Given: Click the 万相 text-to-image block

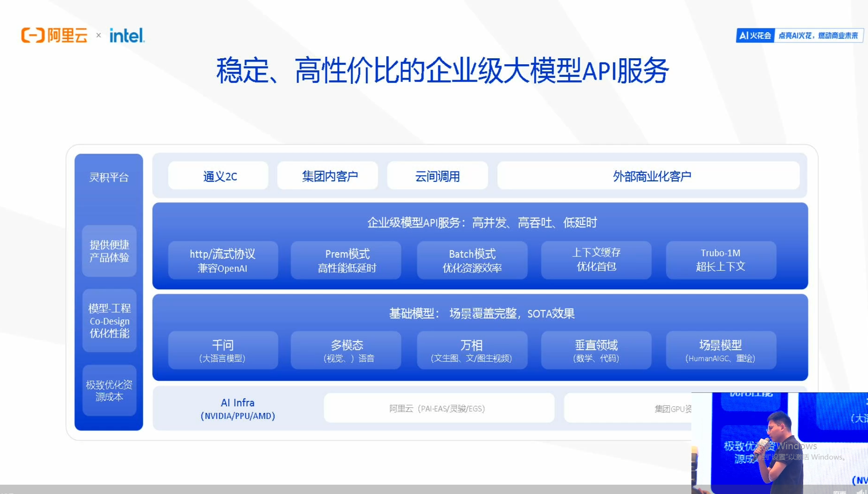Looking at the screenshot, I should click(472, 350).
